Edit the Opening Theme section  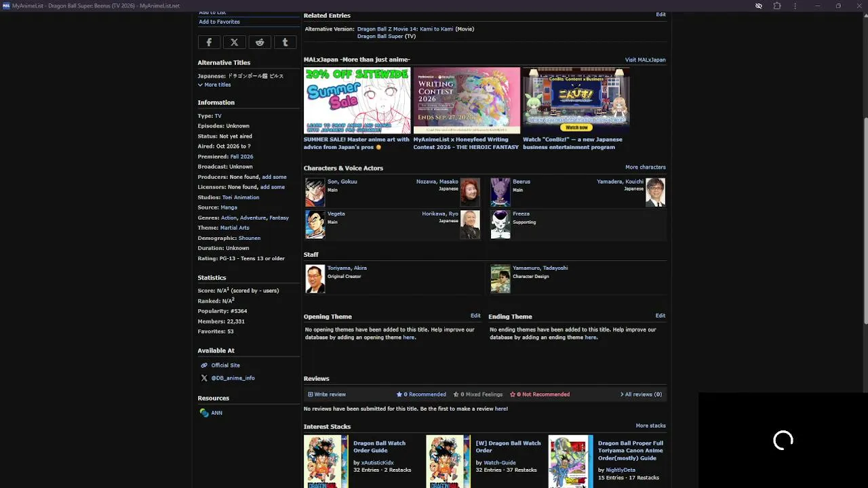coord(475,316)
